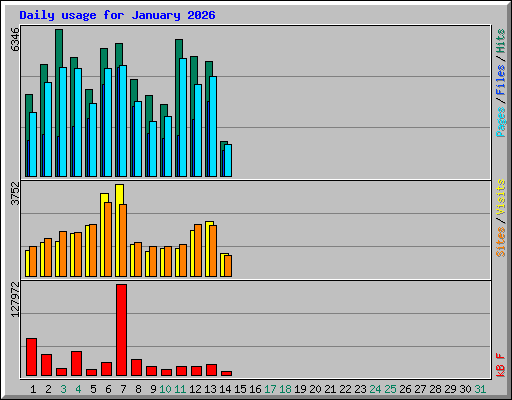512x400 pixels.
Task: Click day 2 on the date axis
Action: [x=48, y=389]
